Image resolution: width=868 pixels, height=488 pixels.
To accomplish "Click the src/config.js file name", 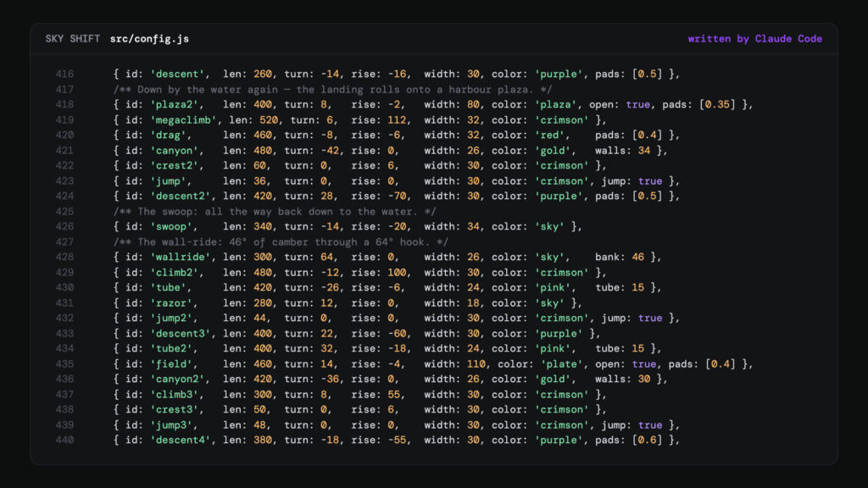I will (149, 39).
